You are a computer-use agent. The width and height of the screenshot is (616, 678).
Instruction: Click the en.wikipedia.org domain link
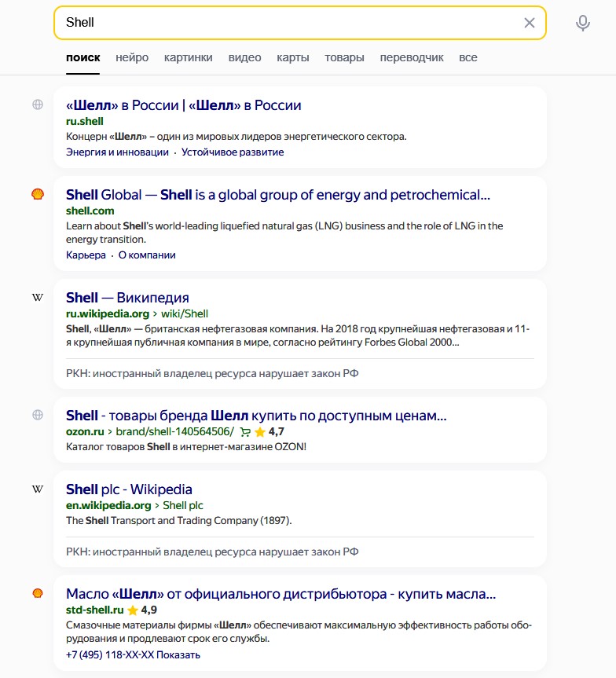click(108, 505)
